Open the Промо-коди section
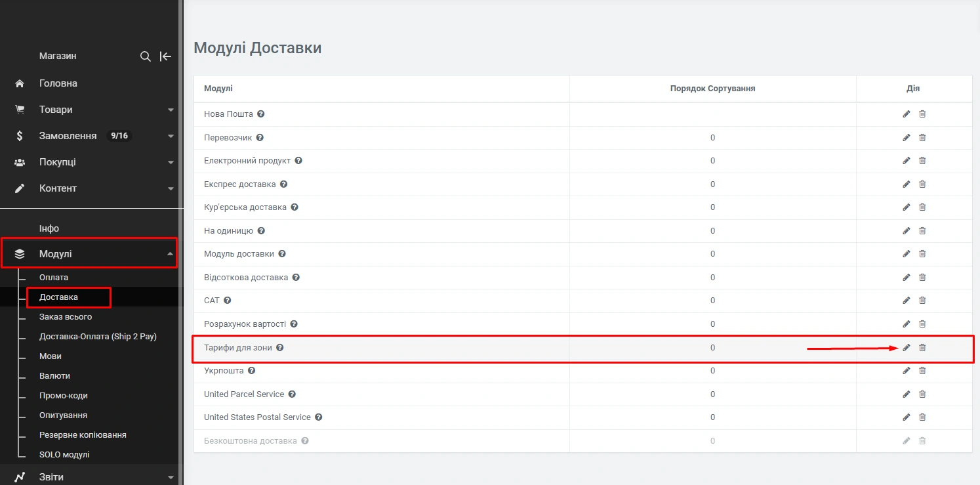 (x=63, y=396)
